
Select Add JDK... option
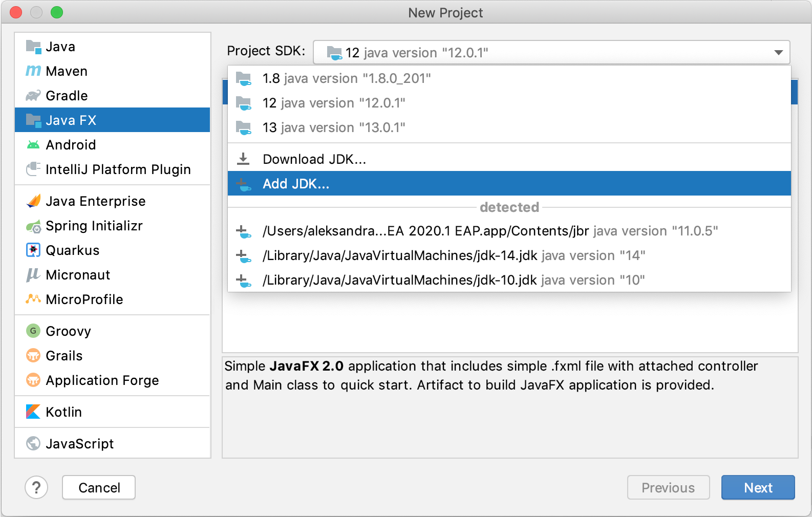[x=509, y=183]
